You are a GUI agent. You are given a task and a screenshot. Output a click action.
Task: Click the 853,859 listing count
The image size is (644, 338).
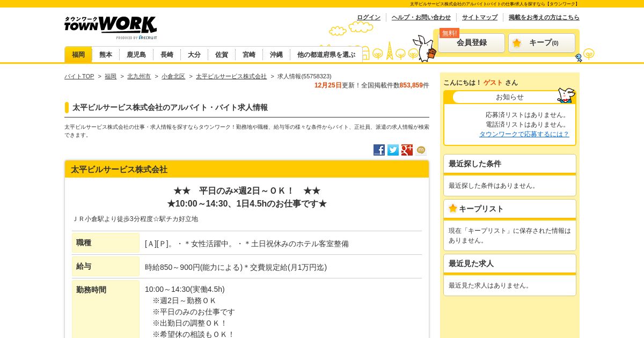coord(411,85)
